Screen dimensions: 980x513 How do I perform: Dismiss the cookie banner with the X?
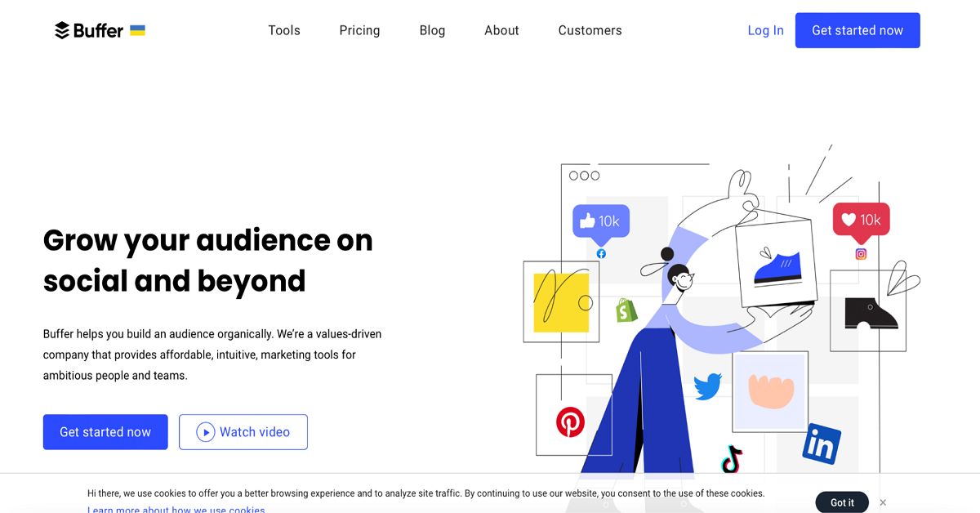tap(883, 502)
